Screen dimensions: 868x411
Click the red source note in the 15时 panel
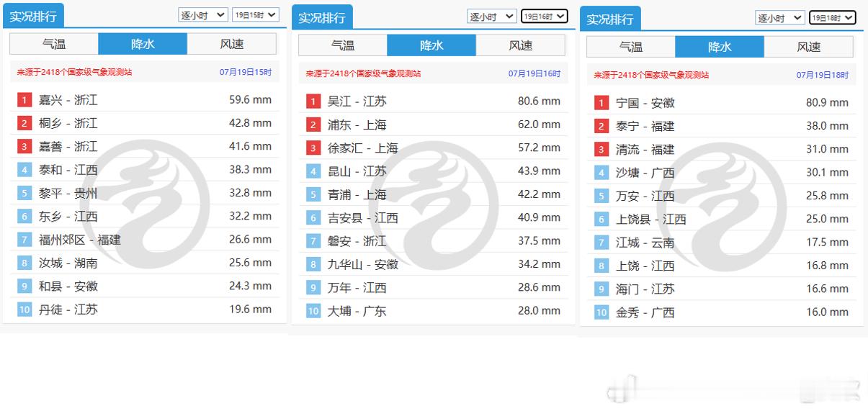pyautogui.click(x=75, y=72)
